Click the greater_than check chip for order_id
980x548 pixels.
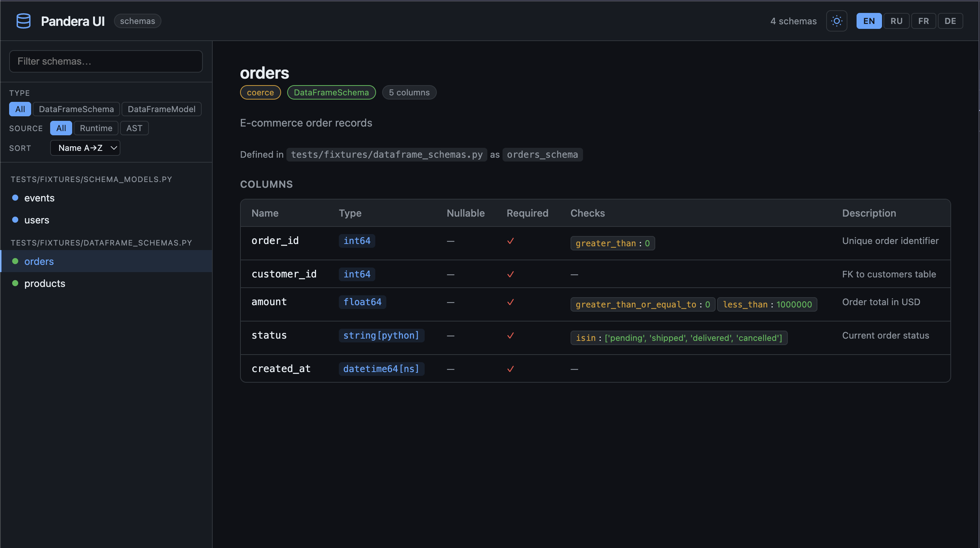(x=612, y=243)
